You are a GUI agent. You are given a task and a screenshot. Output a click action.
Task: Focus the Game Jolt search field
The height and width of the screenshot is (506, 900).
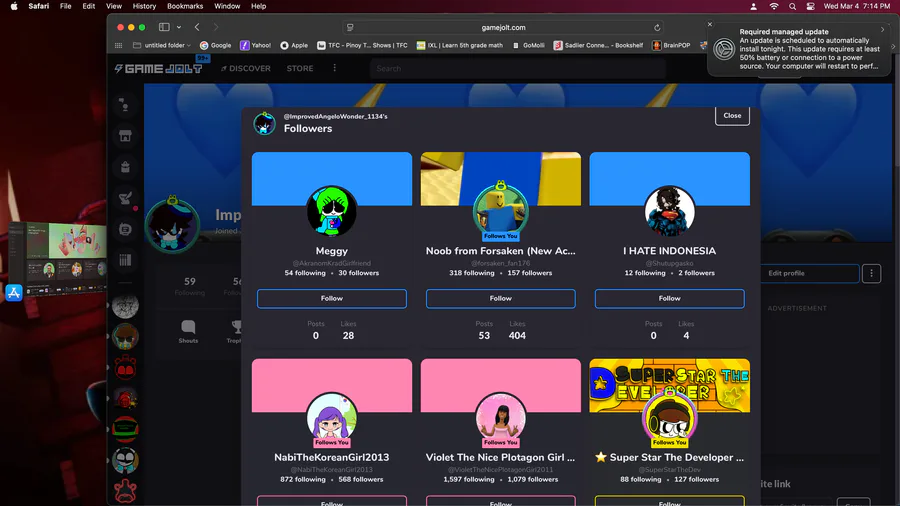tap(518, 68)
